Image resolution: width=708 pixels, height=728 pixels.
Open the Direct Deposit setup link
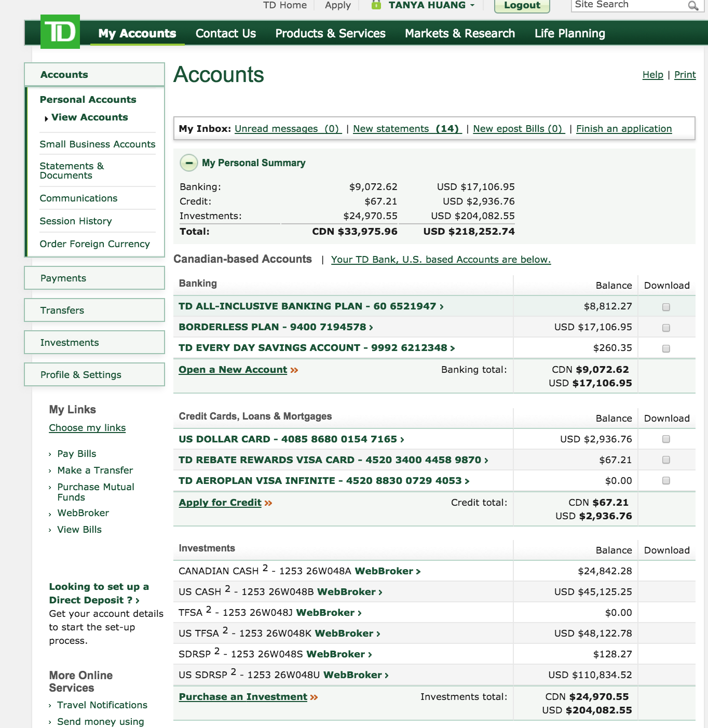(x=99, y=594)
